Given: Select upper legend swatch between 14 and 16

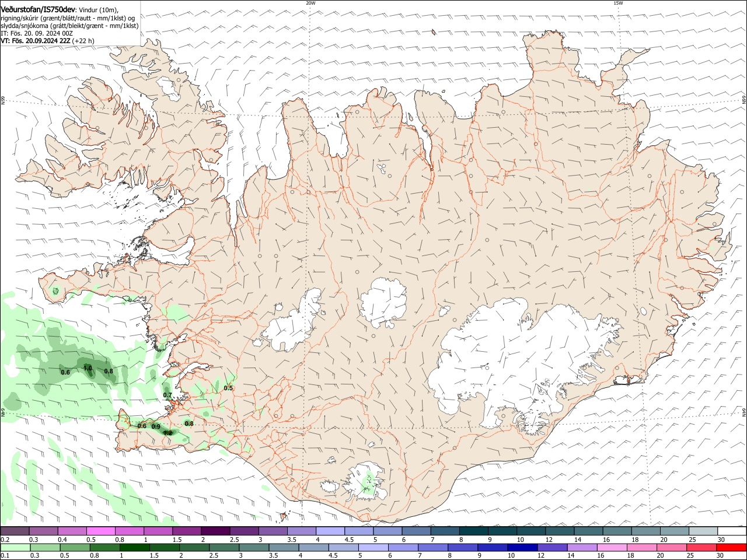Looking at the screenshot, I should point(588,531).
